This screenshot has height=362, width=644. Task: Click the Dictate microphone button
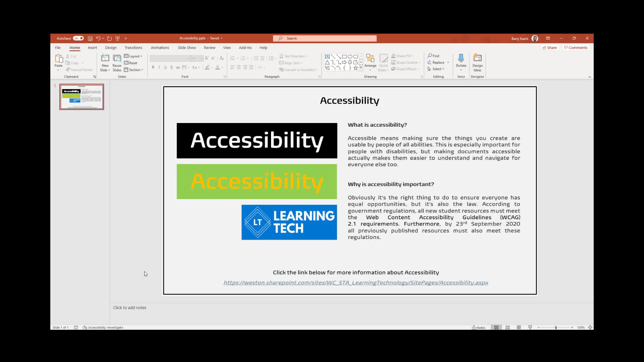coord(461,60)
